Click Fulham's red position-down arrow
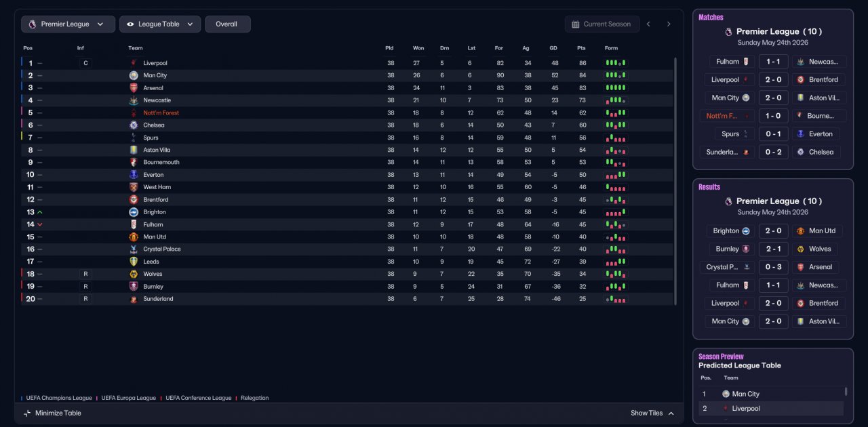 coord(39,224)
